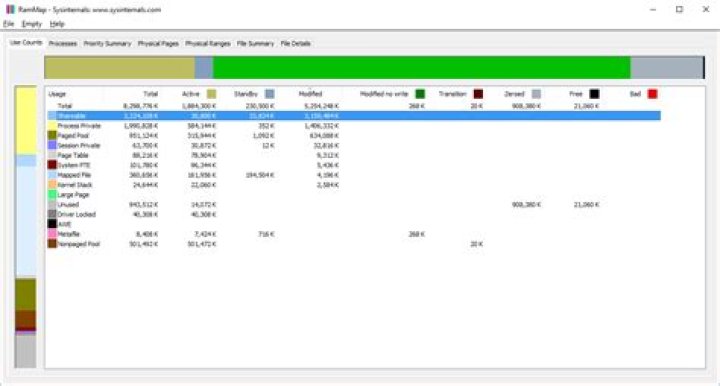
Task: Select the Mapped File row label
Action: pyautogui.click(x=74, y=175)
